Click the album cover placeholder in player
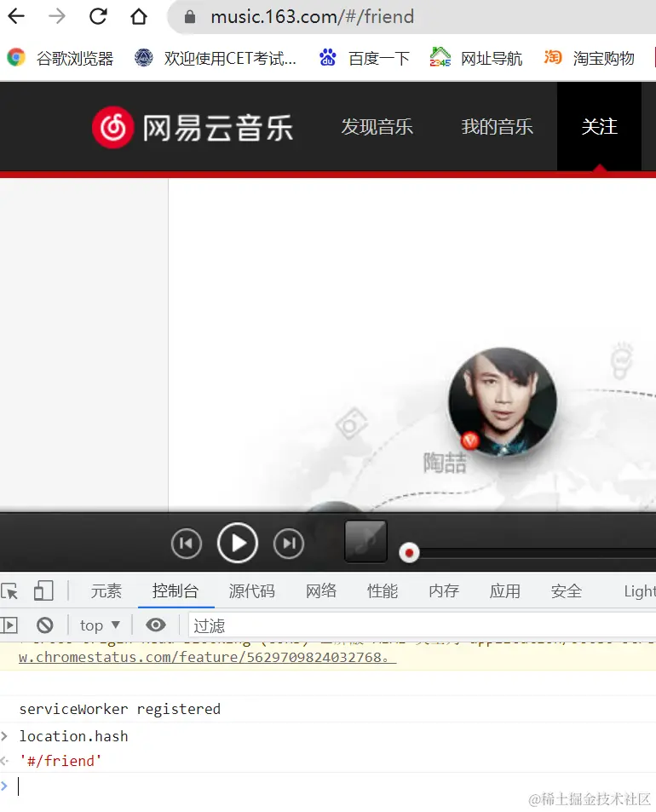 tap(366, 541)
